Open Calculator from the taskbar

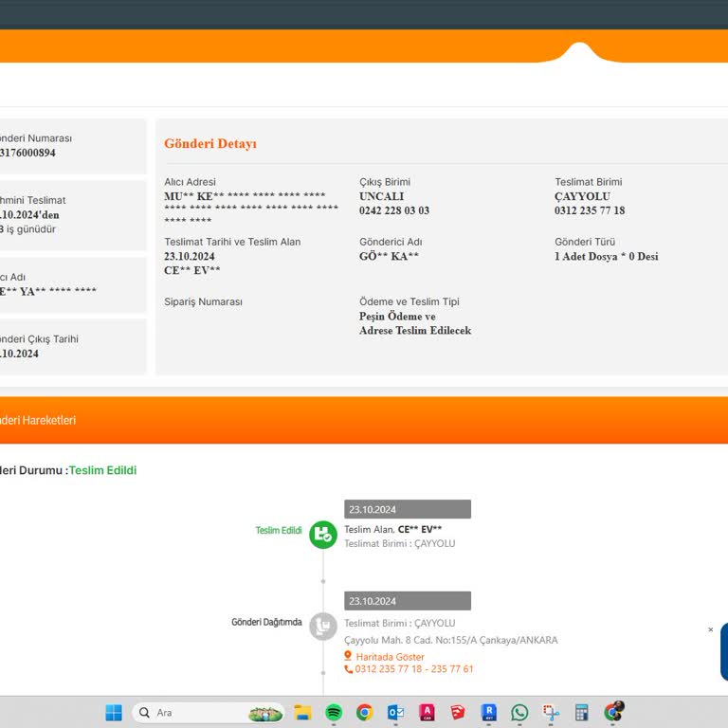point(582,713)
